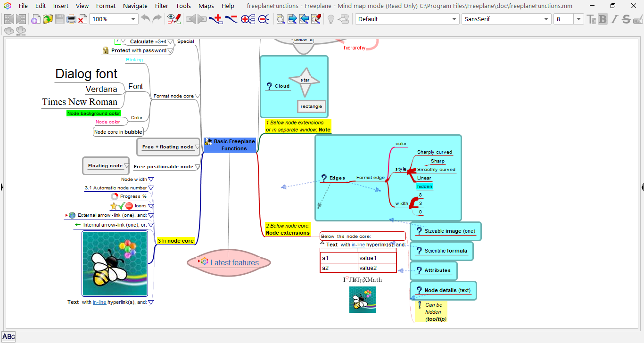
Task: Toggle spell check ABC in status bar
Action: [x=8, y=336]
